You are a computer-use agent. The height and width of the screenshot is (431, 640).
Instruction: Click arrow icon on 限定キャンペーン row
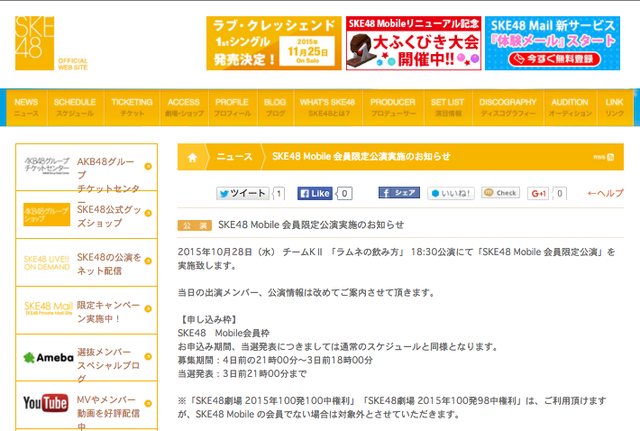pos(148,309)
